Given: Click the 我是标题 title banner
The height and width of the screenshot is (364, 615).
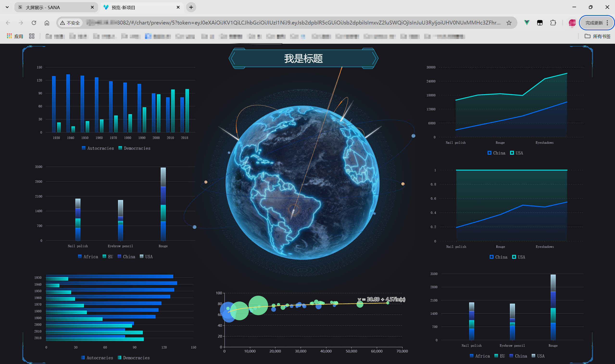Looking at the screenshot, I should click(x=303, y=58).
